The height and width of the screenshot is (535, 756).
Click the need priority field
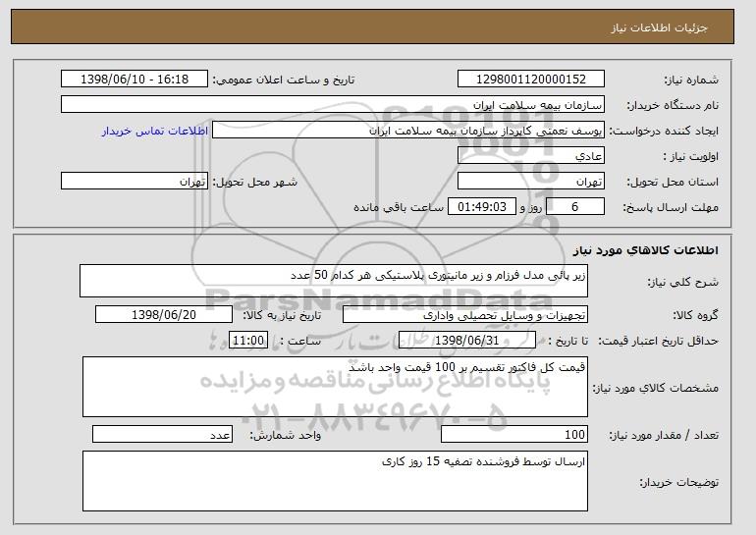click(x=531, y=156)
